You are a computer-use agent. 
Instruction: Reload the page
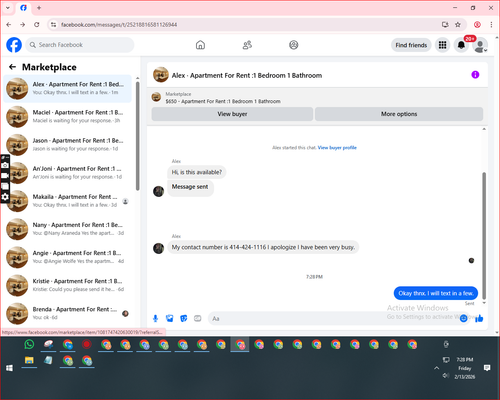point(37,25)
